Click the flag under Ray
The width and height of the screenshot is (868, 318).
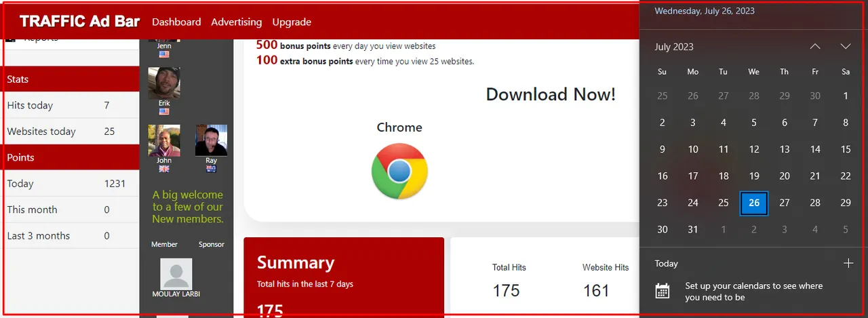pyautogui.click(x=211, y=169)
